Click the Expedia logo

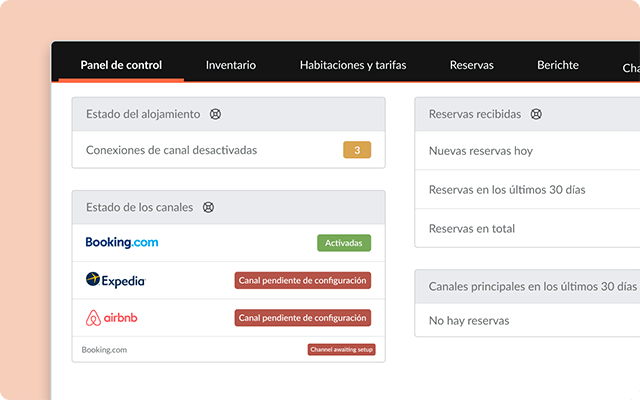click(115, 281)
